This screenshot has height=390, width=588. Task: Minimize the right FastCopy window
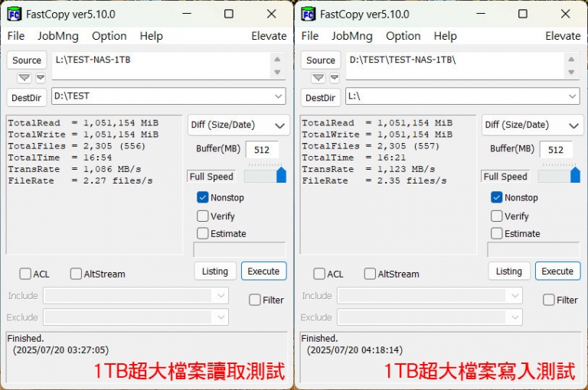[x=481, y=14]
